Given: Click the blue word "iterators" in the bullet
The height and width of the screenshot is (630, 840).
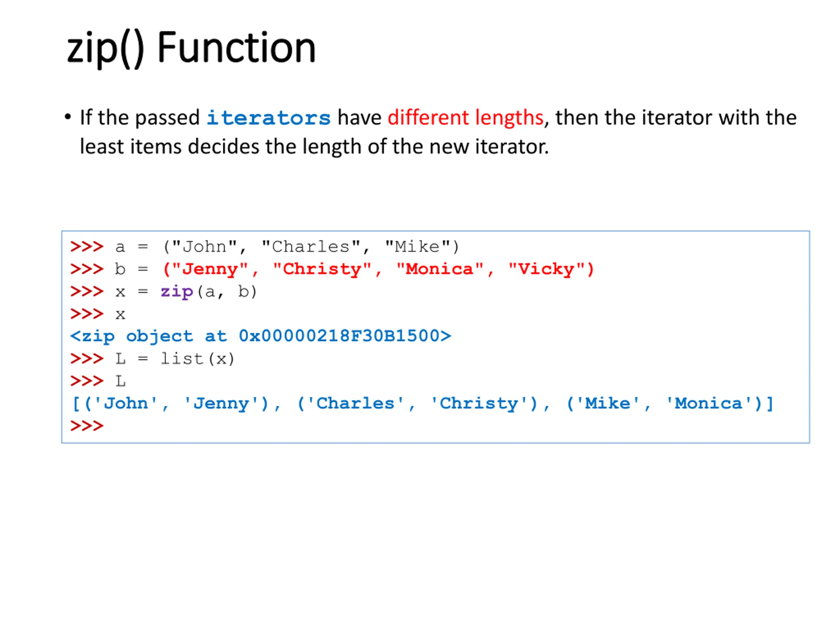Looking at the screenshot, I should click(268, 117).
